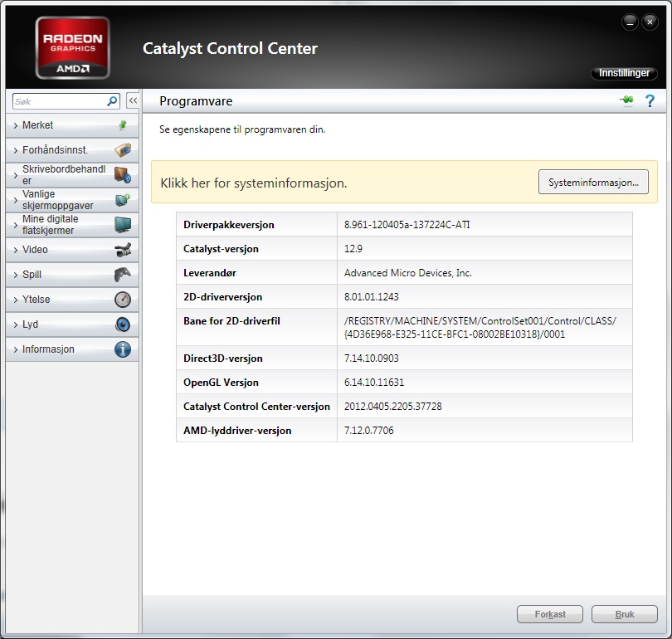The image size is (672, 639).
Task: Expand the Skrivebordbehandler chevron
Action: tap(16, 175)
